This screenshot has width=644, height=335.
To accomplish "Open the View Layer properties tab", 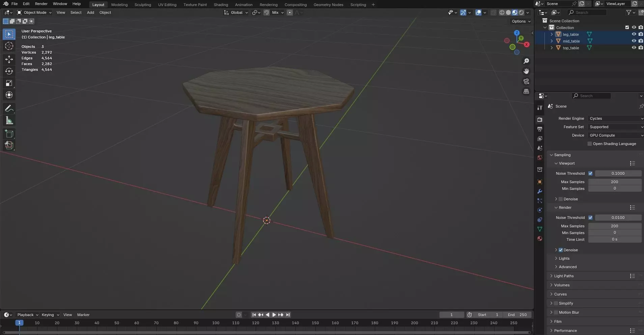I will tap(540, 139).
